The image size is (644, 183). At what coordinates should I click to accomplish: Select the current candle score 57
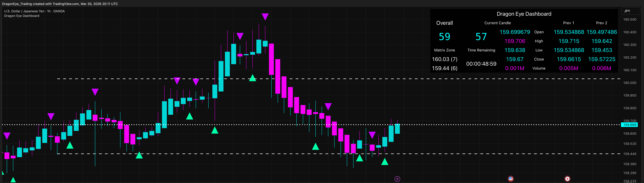point(481,37)
